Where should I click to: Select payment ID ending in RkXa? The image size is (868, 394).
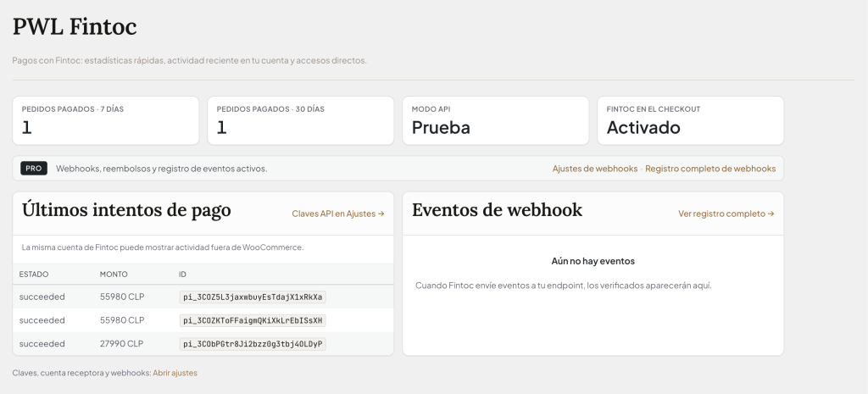click(253, 297)
